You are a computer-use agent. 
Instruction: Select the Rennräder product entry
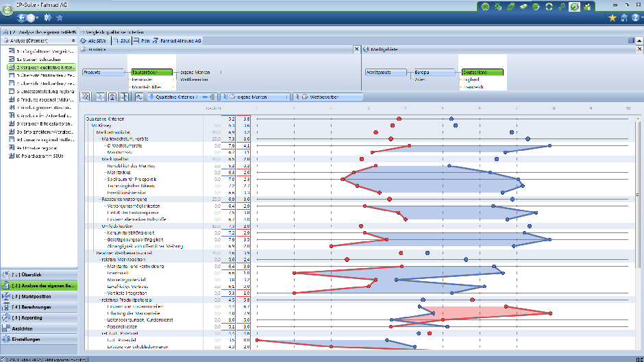(143, 80)
